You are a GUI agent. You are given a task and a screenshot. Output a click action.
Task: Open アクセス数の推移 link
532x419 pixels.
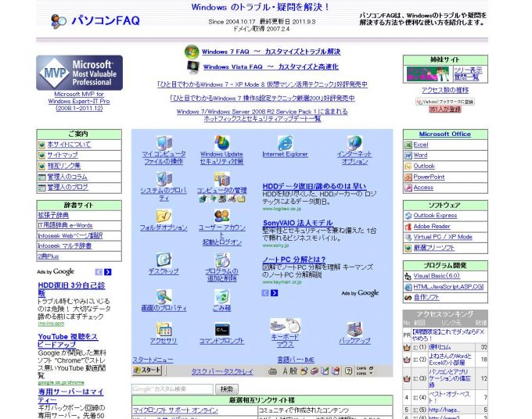[x=445, y=90]
